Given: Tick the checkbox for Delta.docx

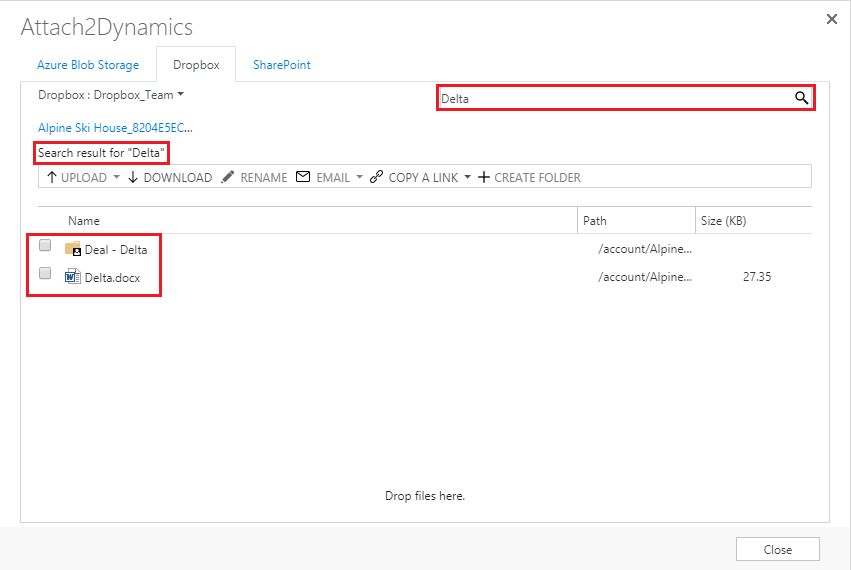Looking at the screenshot, I should point(45,273).
